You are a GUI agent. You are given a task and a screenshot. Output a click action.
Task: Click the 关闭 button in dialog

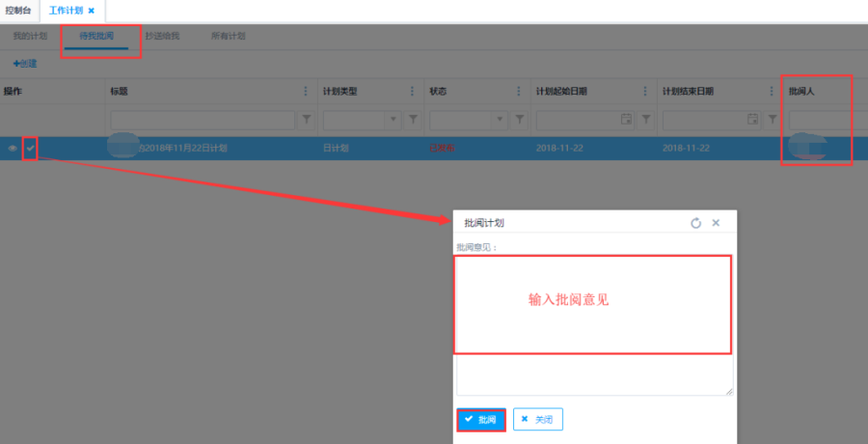tap(538, 420)
